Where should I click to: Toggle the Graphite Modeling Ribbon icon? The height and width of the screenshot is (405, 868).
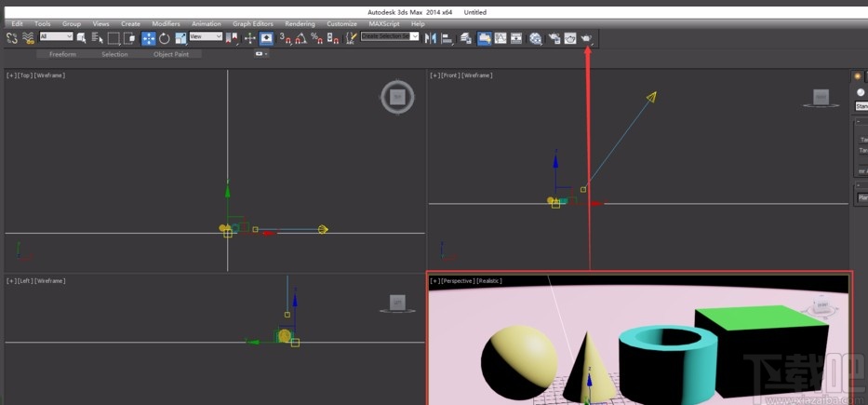click(485, 37)
